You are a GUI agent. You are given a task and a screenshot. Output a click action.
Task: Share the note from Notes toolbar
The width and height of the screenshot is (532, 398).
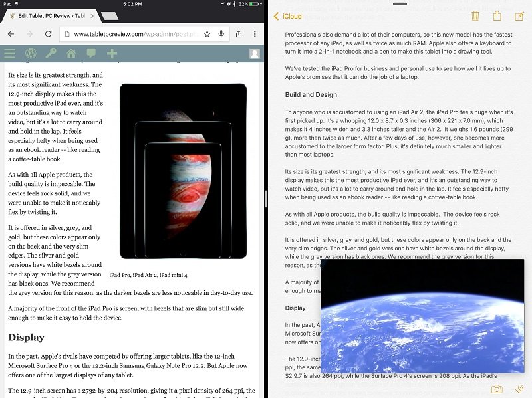click(x=497, y=15)
